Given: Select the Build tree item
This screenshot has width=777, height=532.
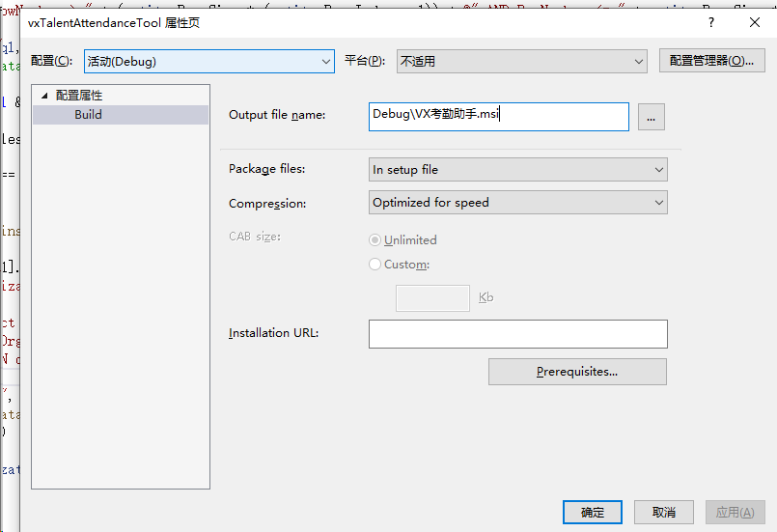Looking at the screenshot, I should (x=88, y=115).
